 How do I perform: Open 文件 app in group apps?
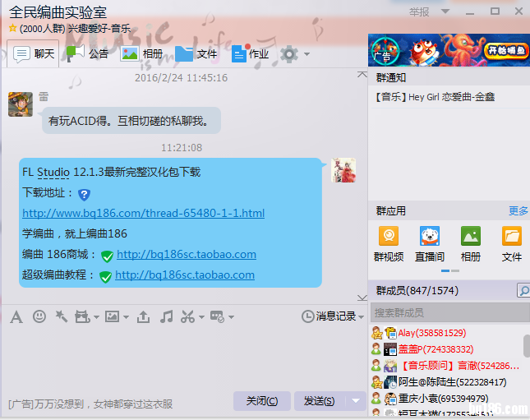click(x=512, y=244)
